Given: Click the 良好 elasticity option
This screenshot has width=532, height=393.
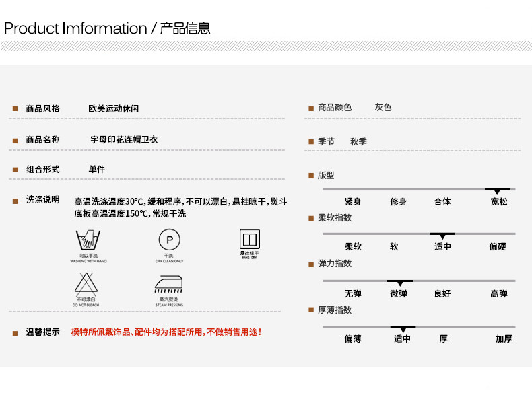Looking at the screenshot, I should click(442, 293).
